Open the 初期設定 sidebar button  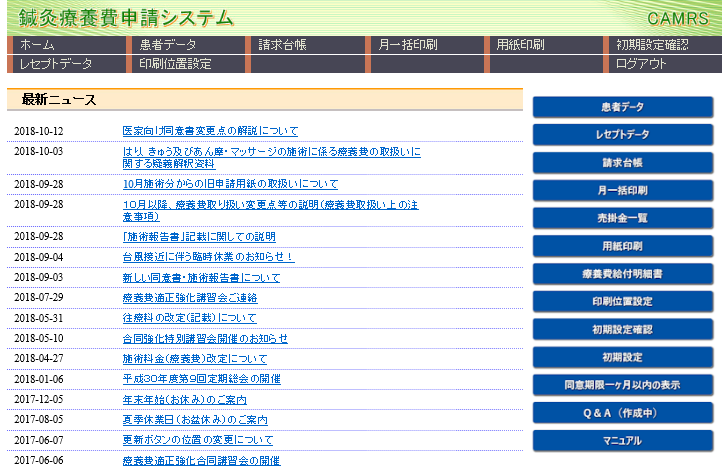[623, 358]
